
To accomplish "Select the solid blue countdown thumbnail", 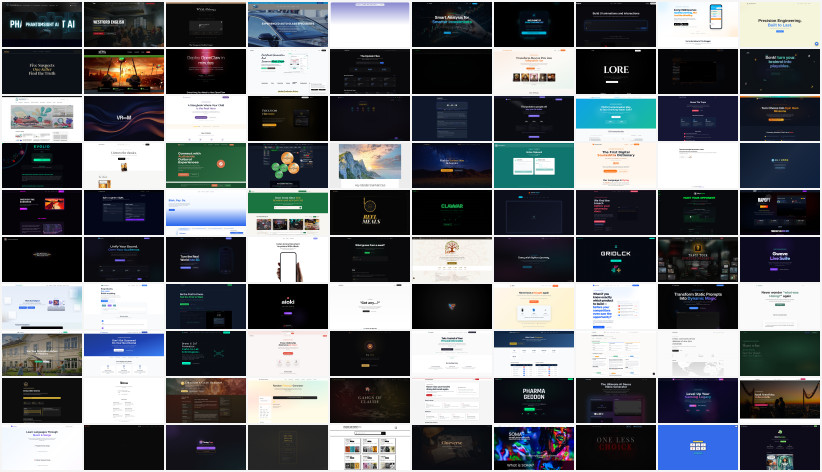I will 698,448.
